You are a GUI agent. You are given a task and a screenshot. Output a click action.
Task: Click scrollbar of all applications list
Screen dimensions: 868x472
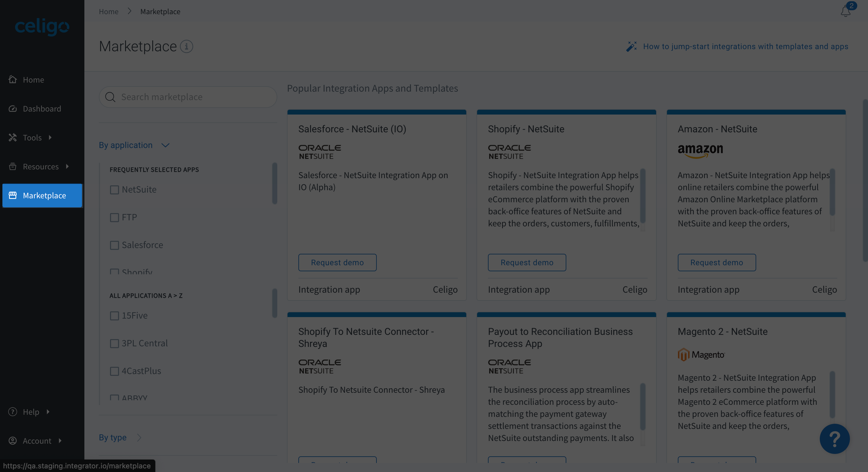point(275,303)
